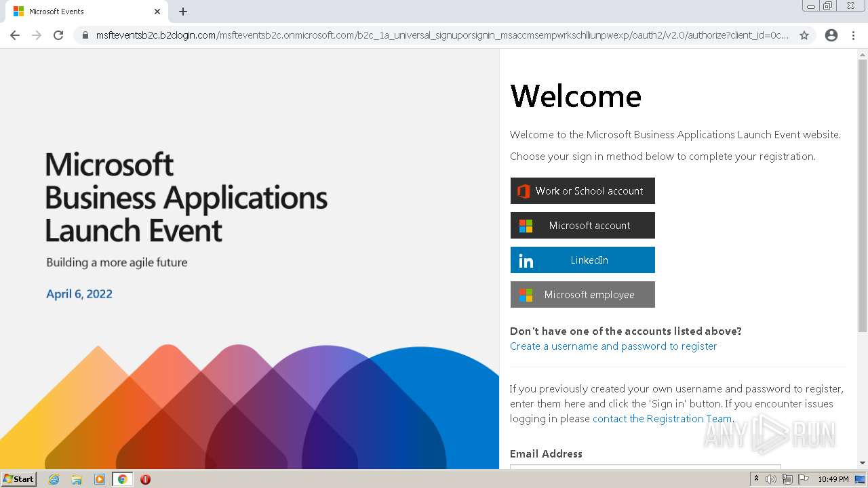Show desktop button at taskbar end
868x488 pixels.
pos(860,479)
